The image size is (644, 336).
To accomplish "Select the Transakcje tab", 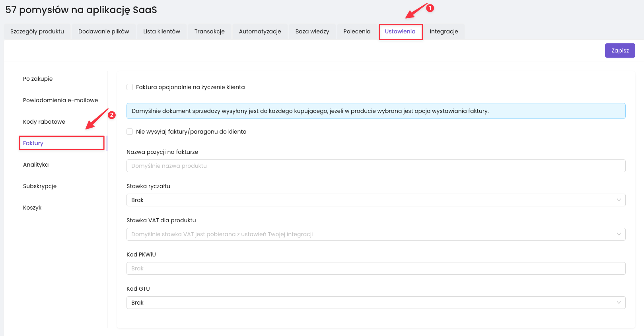I will click(x=209, y=31).
